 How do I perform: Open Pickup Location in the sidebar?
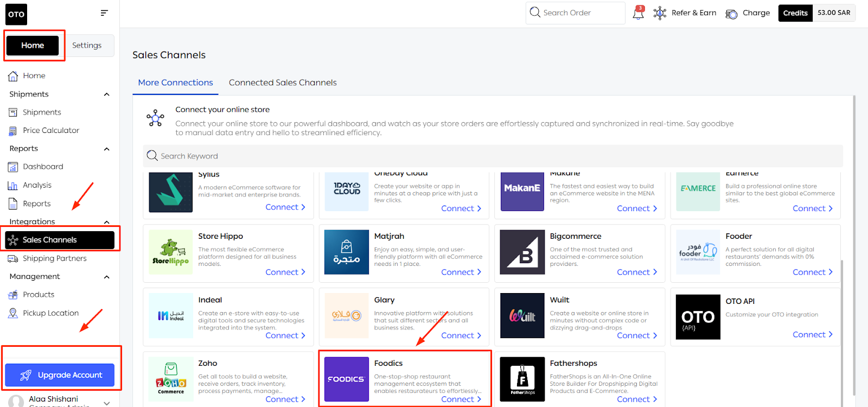click(50, 313)
